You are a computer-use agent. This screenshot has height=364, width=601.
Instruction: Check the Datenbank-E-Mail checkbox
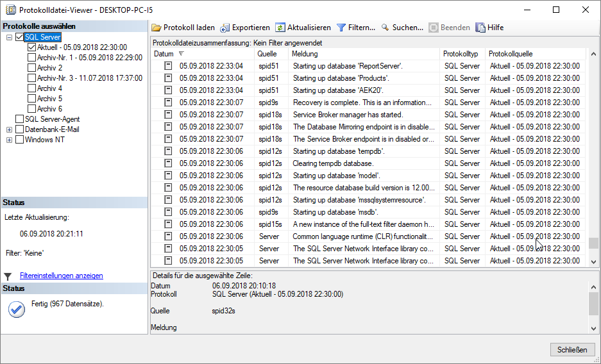19,129
